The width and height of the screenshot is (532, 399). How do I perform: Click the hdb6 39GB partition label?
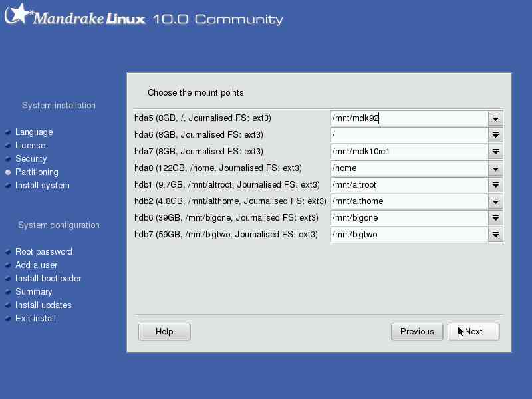coord(226,218)
